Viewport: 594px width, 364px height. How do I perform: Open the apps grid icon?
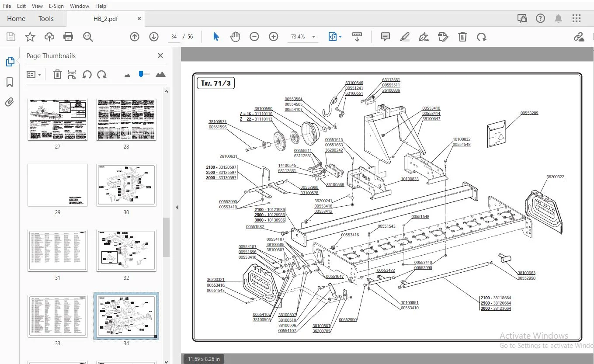click(577, 18)
